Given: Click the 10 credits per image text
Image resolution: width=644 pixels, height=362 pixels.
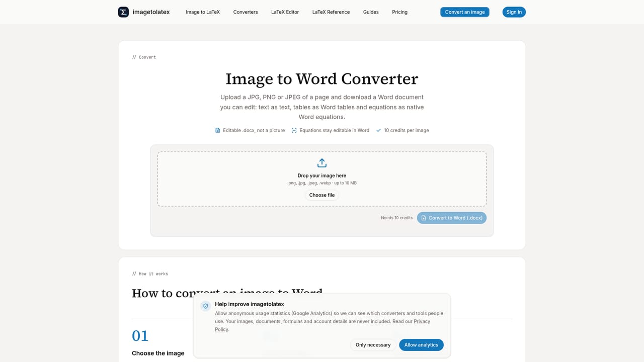Looking at the screenshot, I should pos(407,130).
